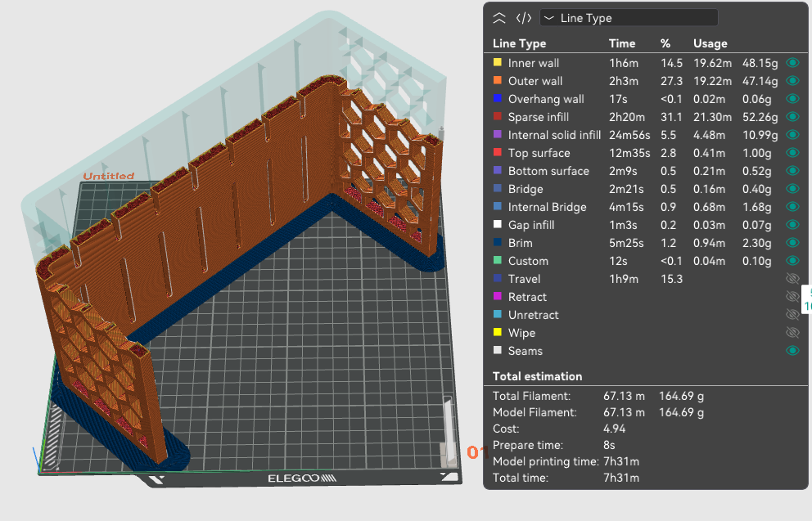This screenshot has height=521, width=812.
Task: Click the plate number 01 label
Action: pyautogui.click(x=477, y=452)
